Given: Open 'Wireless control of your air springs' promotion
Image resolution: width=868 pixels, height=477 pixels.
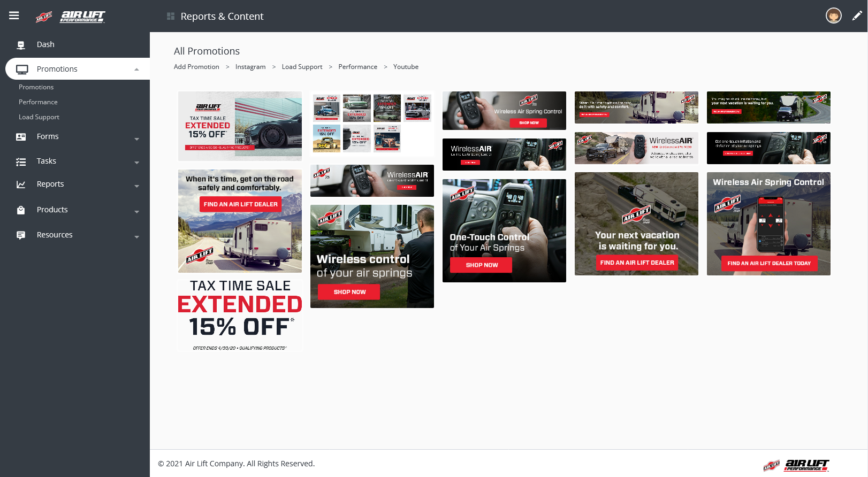Looking at the screenshot, I should tap(372, 256).
